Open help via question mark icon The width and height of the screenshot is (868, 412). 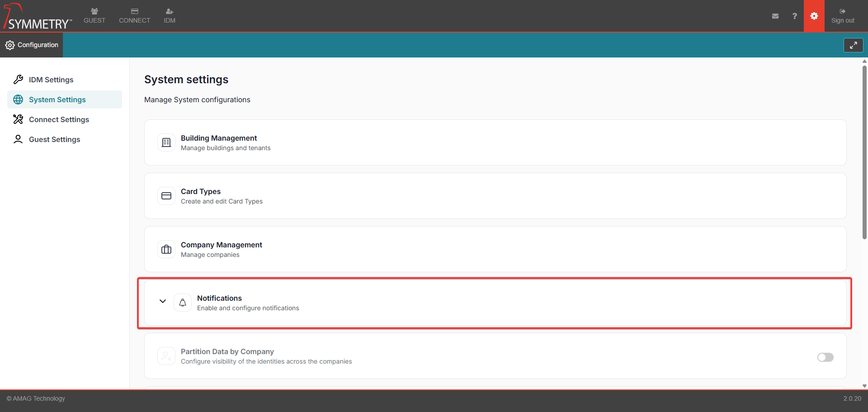tap(794, 16)
